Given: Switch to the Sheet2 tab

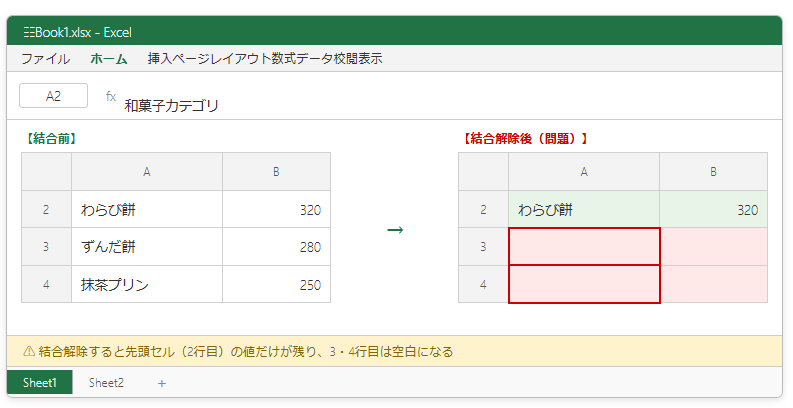Looking at the screenshot, I should point(106,382).
